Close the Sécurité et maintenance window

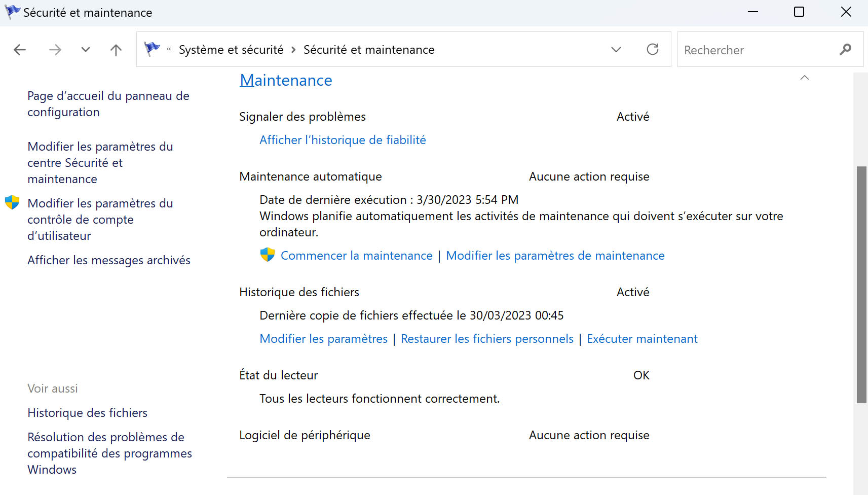coord(846,12)
